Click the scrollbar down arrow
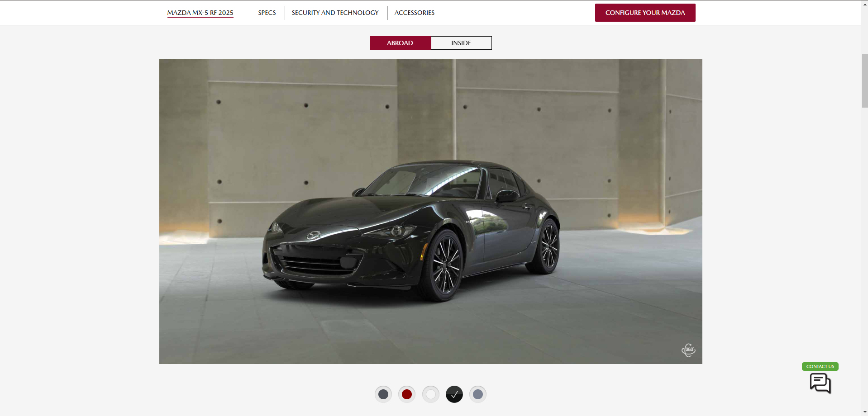 864,412
